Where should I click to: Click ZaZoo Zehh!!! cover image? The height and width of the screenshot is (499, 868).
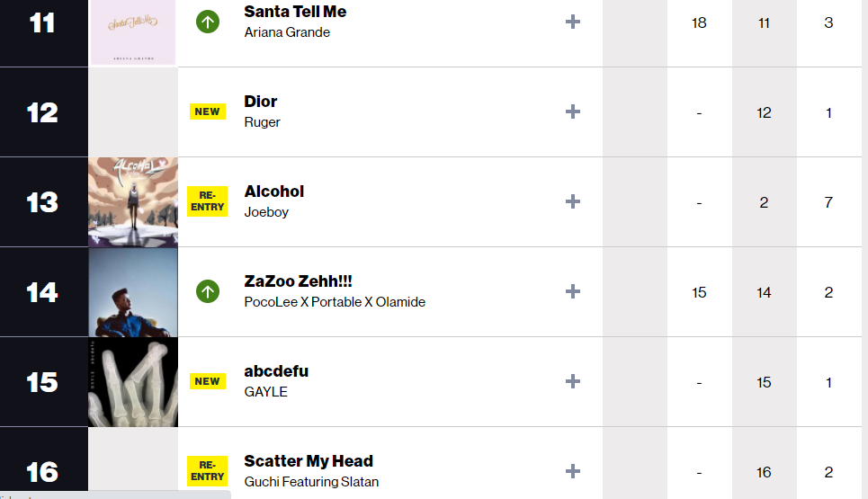click(133, 291)
